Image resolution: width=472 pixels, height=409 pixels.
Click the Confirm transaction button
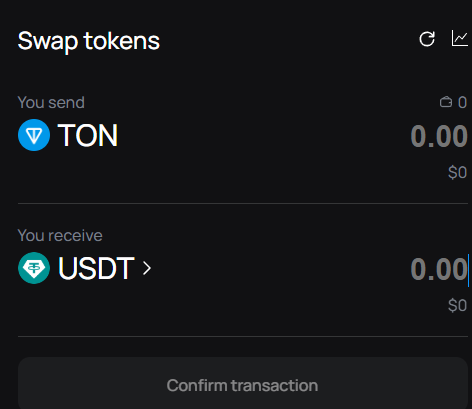[x=243, y=383]
